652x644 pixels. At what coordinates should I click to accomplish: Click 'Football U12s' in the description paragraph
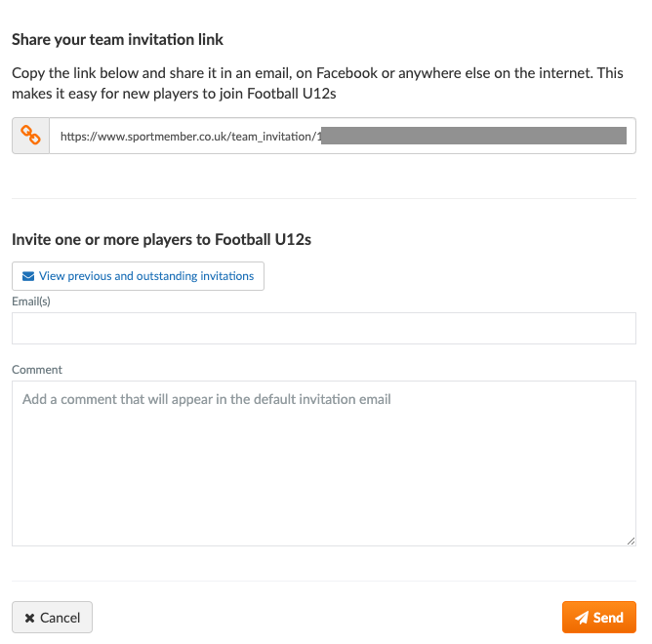tap(292, 94)
